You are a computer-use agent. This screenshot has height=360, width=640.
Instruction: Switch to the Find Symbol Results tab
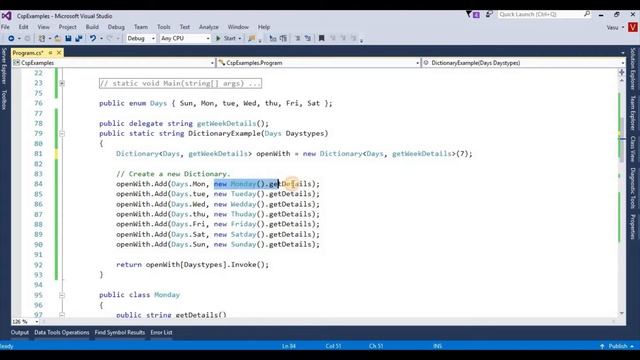tap(120, 333)
